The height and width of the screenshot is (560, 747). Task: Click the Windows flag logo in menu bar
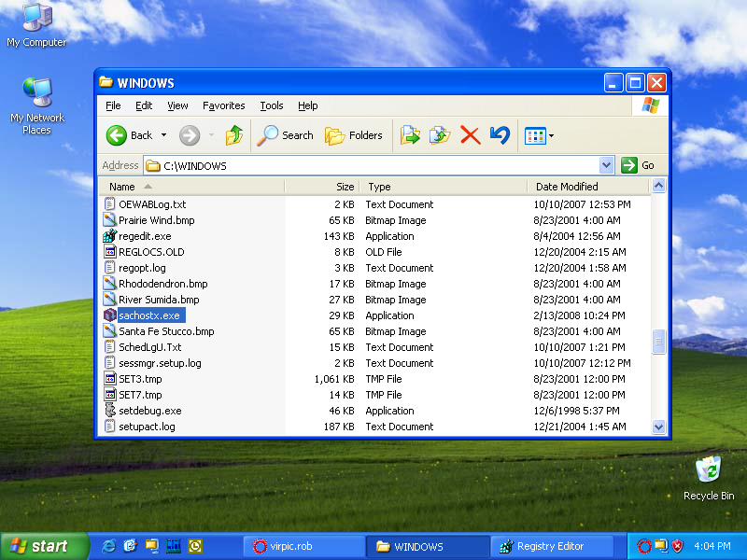pos(650,105)
